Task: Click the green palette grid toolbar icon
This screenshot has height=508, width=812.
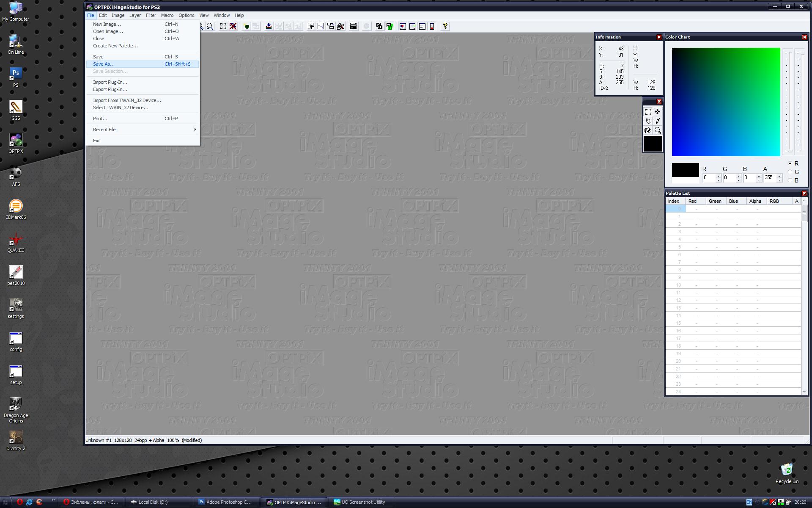Action: click(247, 26)
